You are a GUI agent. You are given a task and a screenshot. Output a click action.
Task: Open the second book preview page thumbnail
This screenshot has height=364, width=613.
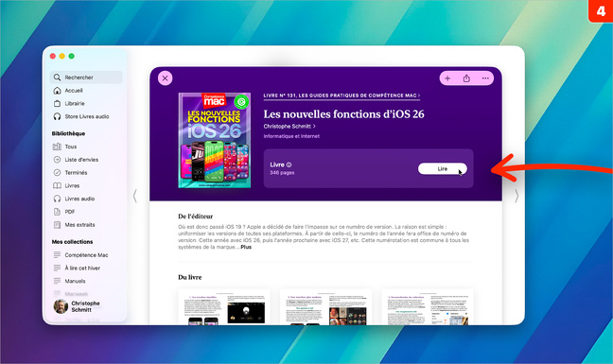[325, 307]
